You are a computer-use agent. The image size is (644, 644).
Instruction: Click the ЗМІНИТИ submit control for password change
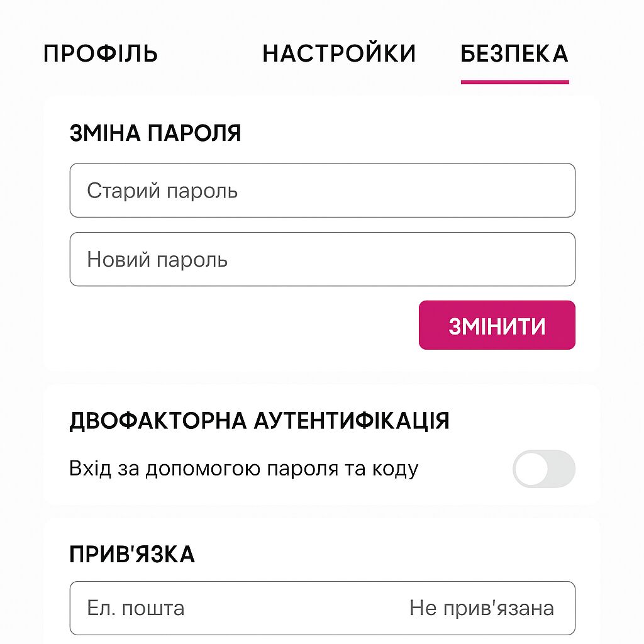(x=497, y=325)
